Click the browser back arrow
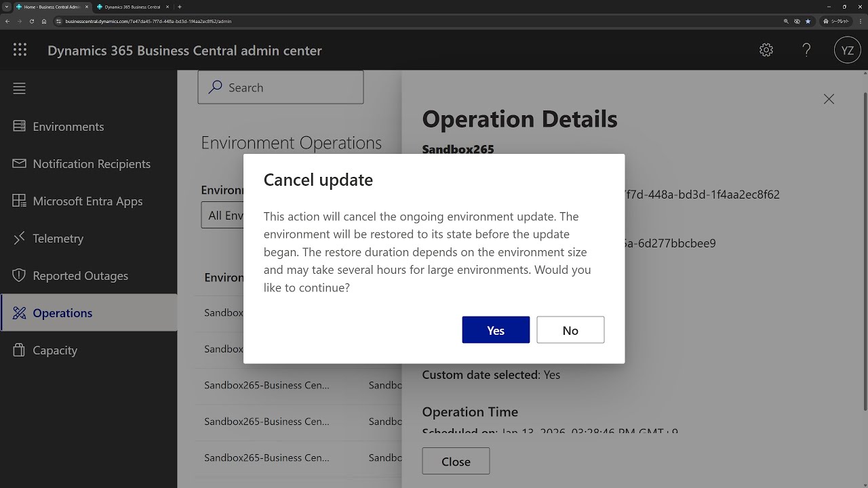 point(7,21)
